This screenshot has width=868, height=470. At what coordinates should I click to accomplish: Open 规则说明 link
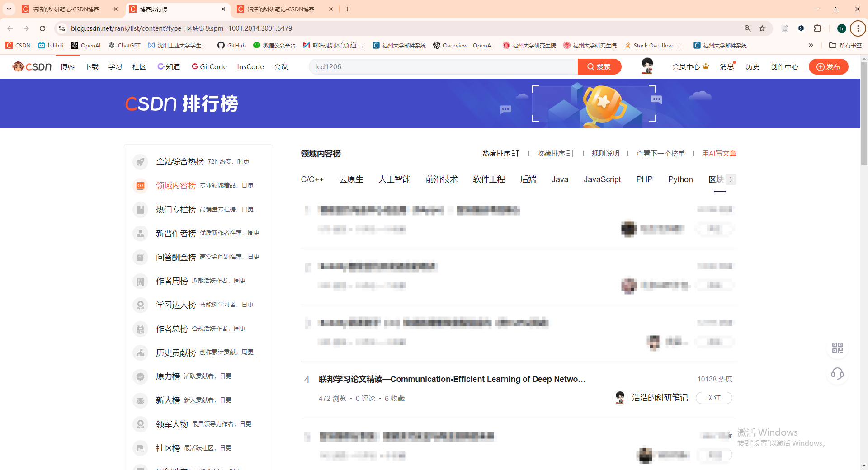point(605,154)
